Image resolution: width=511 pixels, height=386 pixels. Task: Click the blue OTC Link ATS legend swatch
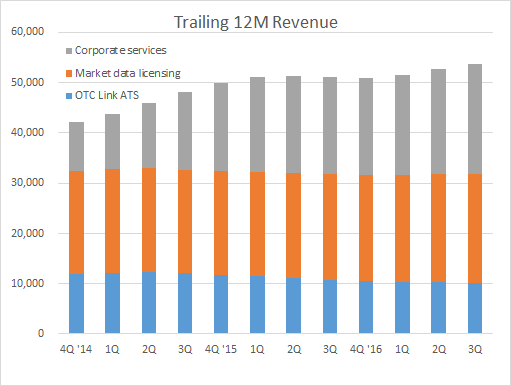69,96
